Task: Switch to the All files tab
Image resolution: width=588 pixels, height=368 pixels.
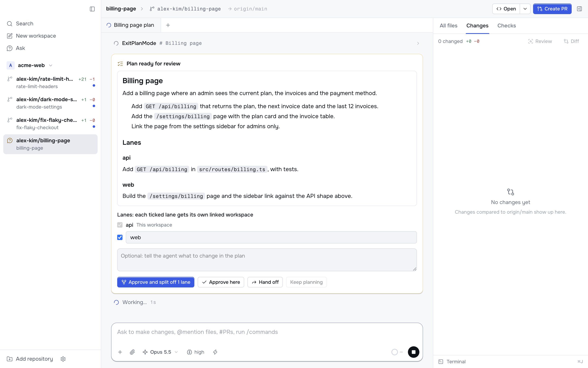Action: 448,26
